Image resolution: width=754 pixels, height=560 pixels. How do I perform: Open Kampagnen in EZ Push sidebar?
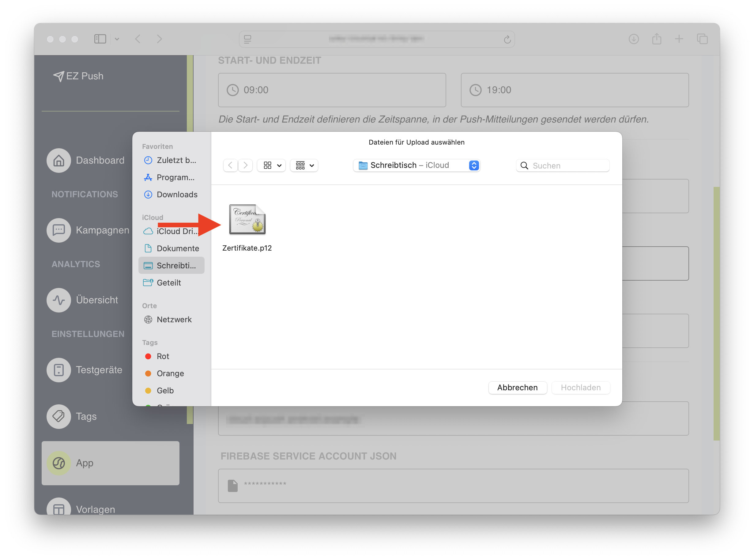click(x=88, y=230)
